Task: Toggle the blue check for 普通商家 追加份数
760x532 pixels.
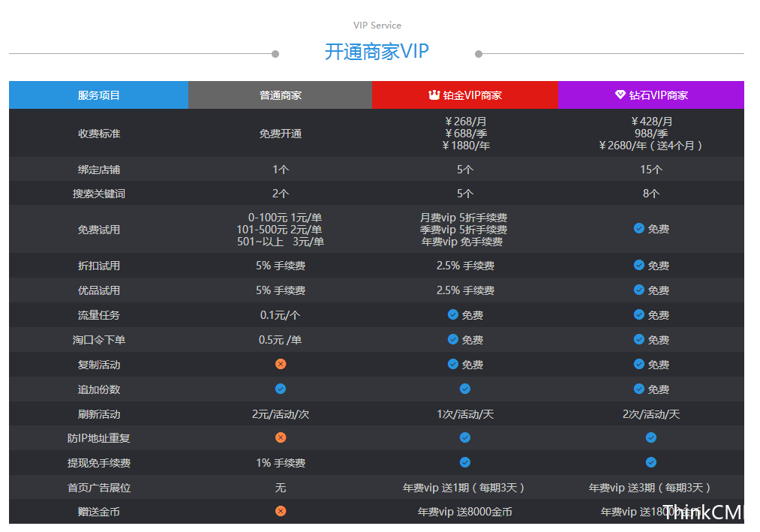Action: 280,389
